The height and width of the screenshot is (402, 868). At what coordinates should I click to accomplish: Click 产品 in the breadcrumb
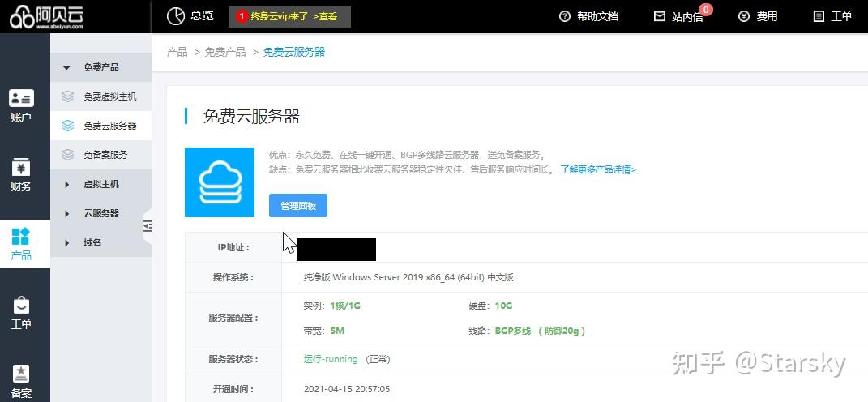[177, 52]
